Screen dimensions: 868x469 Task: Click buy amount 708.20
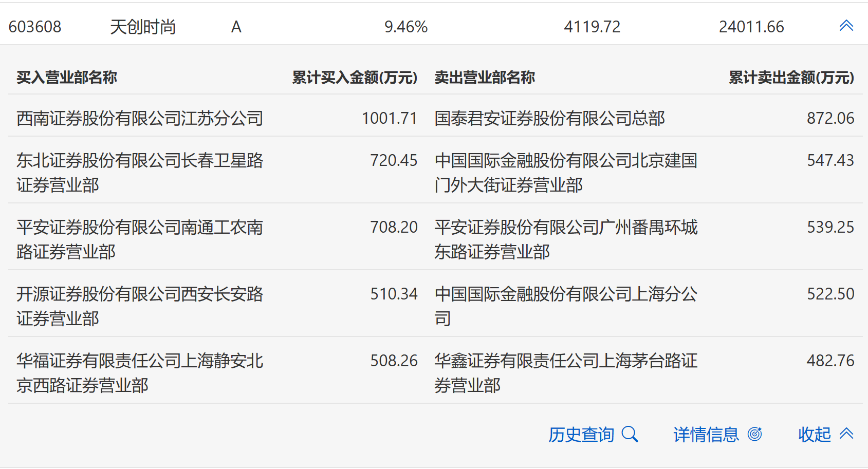pos(394,227)
